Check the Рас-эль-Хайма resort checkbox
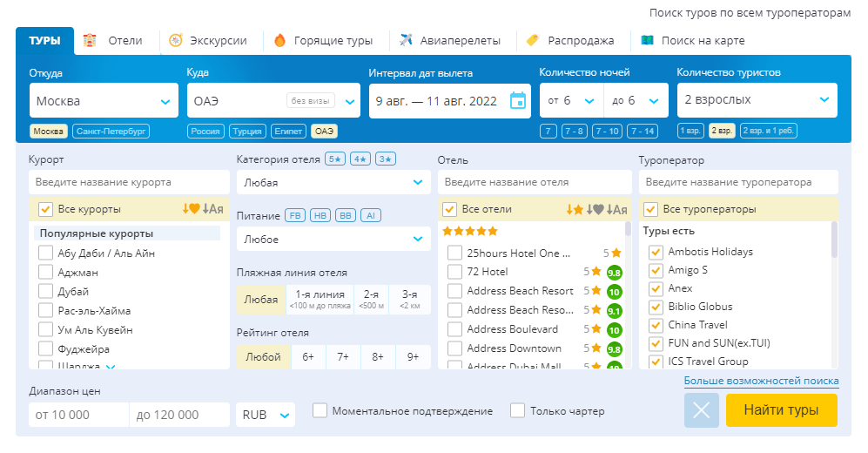This screenshot has width=868, height=453. (45, 311)
